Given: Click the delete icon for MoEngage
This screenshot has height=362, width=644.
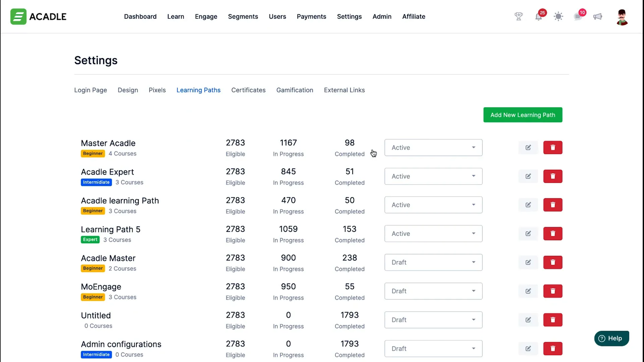Looking at the screenshot, I should tap(552, 291).
